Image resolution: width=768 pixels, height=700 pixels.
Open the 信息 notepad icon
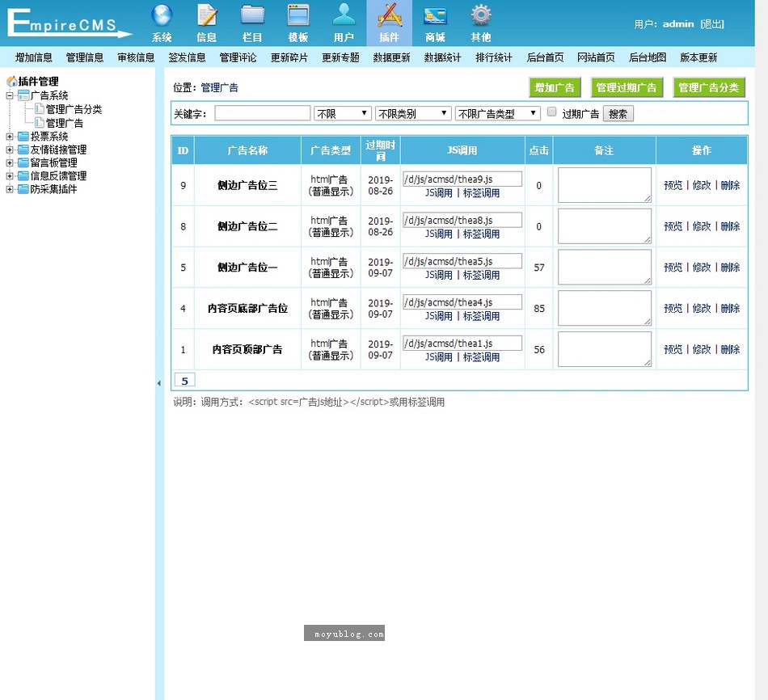point(207,15)
